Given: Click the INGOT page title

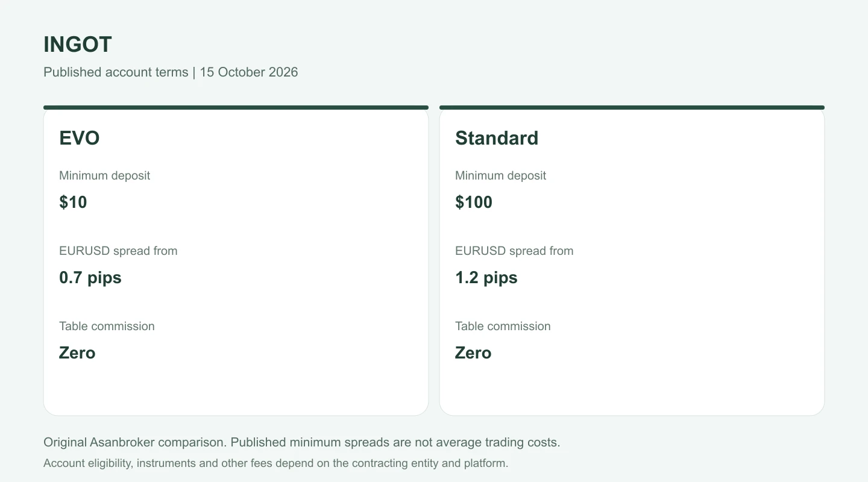Looking at the screenshot, I should (78, 45).
